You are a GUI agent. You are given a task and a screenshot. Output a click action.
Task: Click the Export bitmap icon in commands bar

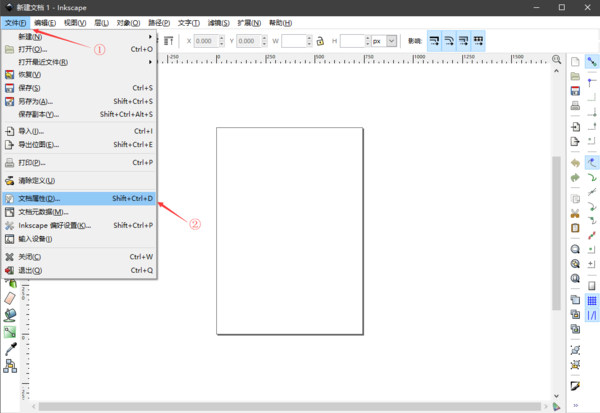pos(575,141)
